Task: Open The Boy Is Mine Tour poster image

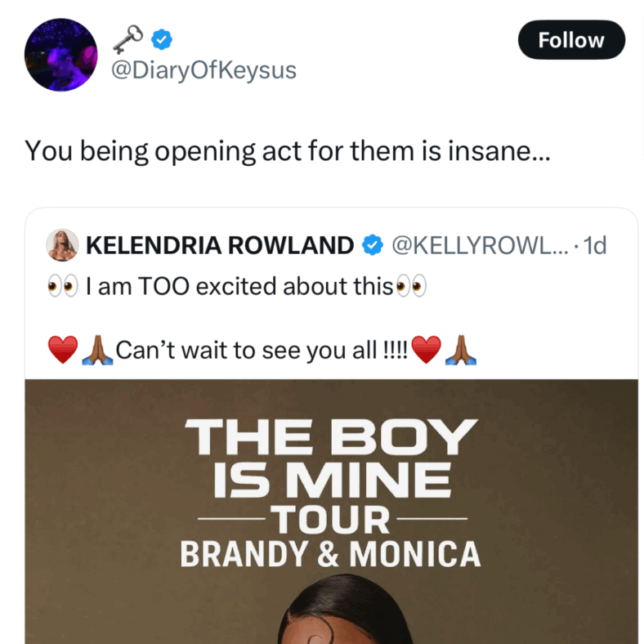Action: click(x=332, y=512)
